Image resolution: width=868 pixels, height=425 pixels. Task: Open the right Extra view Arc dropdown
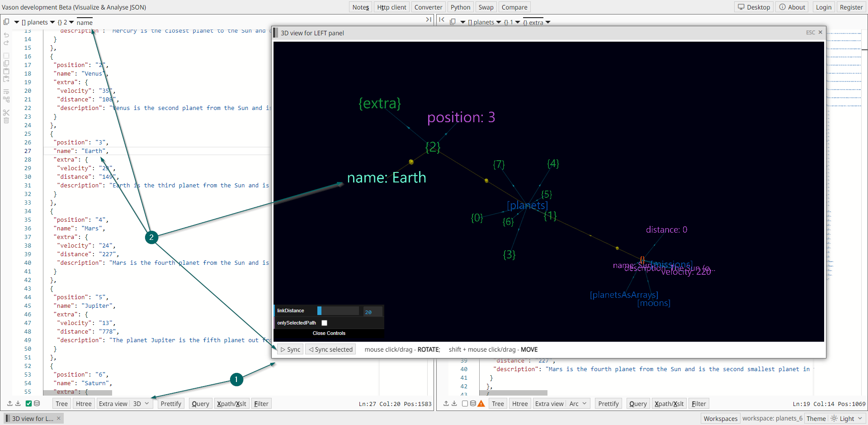(578, 404)
